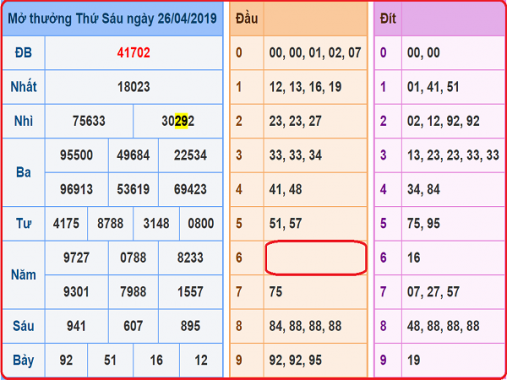The height and width of the screenshot is (380, 507).
Task: Click the 'ĐB' row label
Action: 23,53
